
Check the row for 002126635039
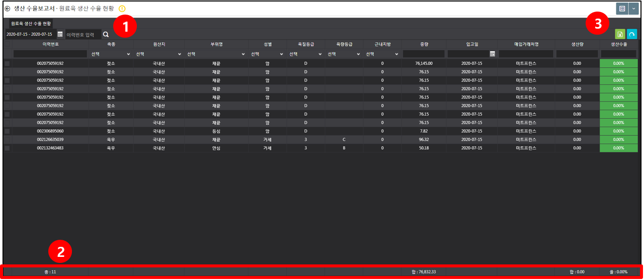coord(7,139)
